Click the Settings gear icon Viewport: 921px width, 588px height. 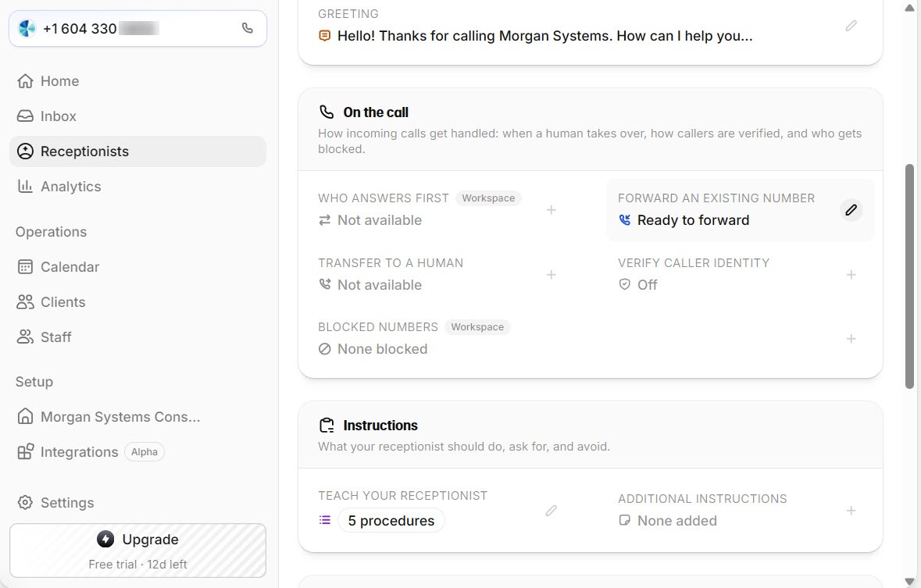pyautogui.click(x=25, y=503)
